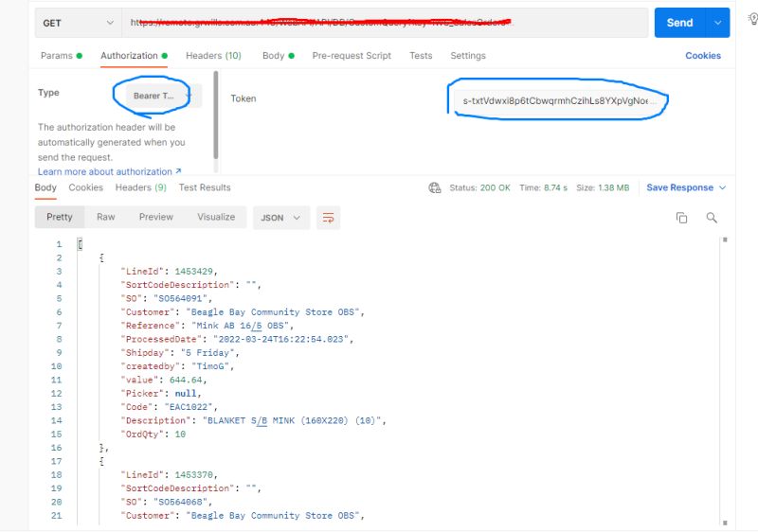This screenshot has width=758, height=532.
Task: Switch to the Tests tab
Action: click(421, 56)
